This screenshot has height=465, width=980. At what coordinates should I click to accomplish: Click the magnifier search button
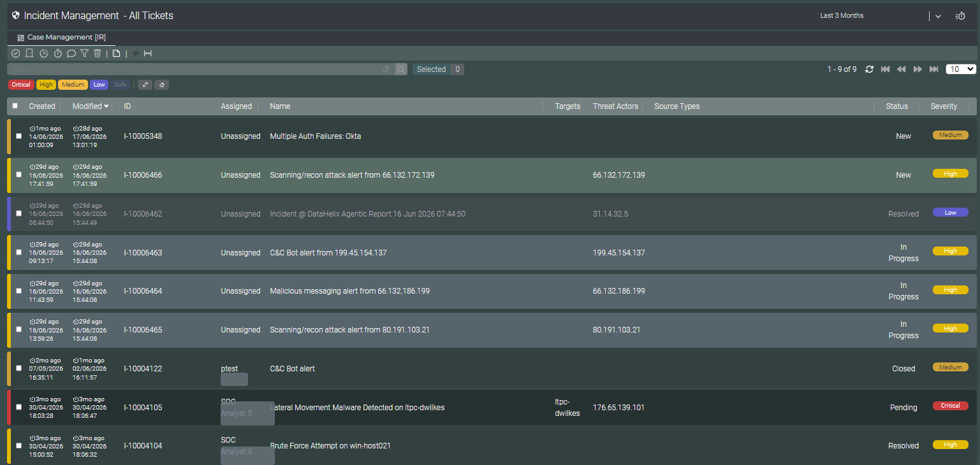[401, 69]
